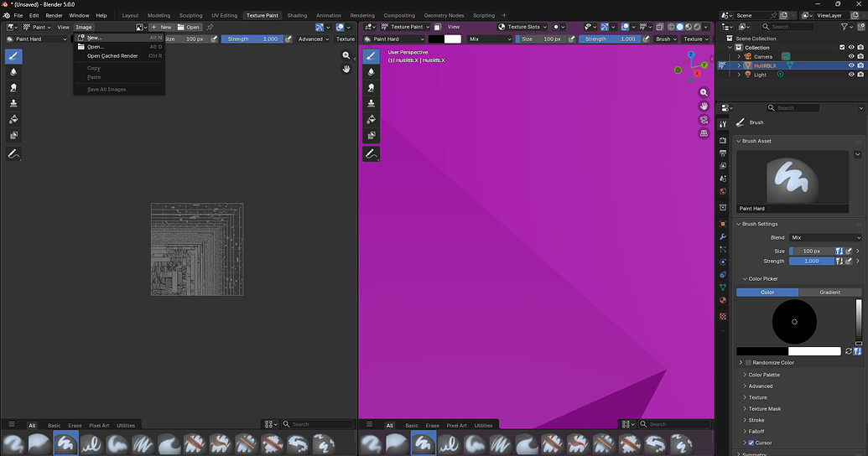Click the pan hand icon in the image editor
This screenshot has height=456, width=868.
(346, 69)
